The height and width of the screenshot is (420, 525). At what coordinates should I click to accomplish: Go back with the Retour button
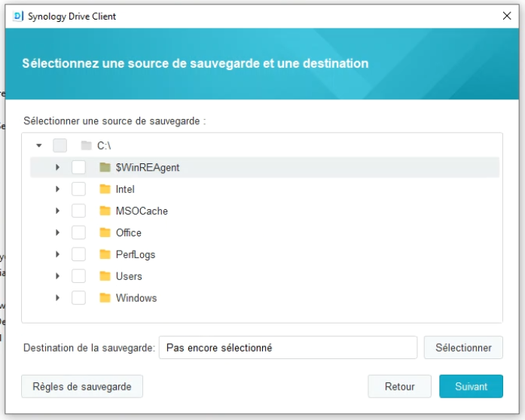399,387
